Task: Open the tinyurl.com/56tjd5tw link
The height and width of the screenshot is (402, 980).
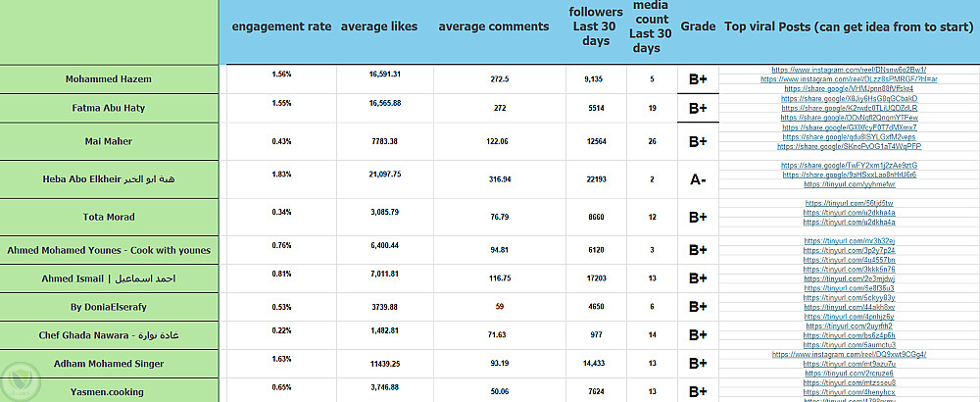Action: point(849,203)
